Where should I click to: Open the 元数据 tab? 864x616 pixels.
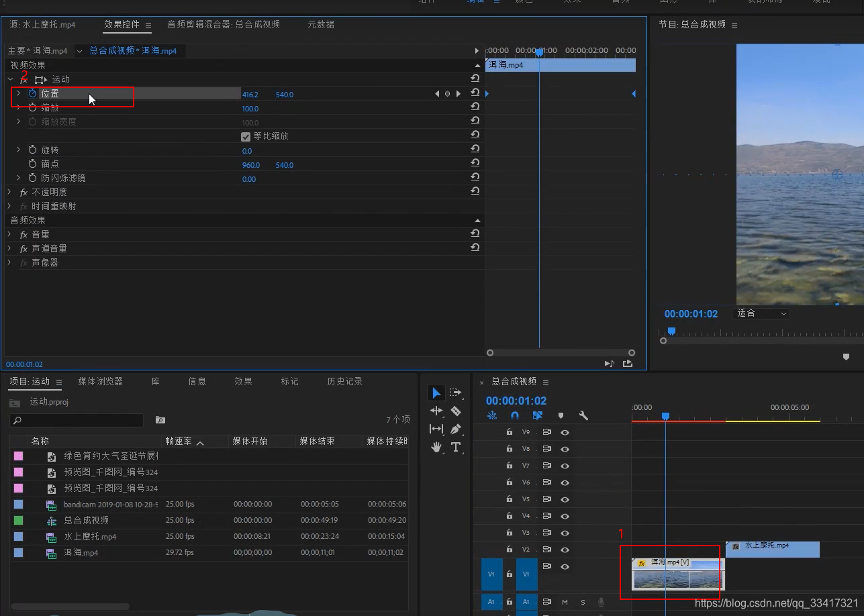pyautogui.click(x=321, y=24)
